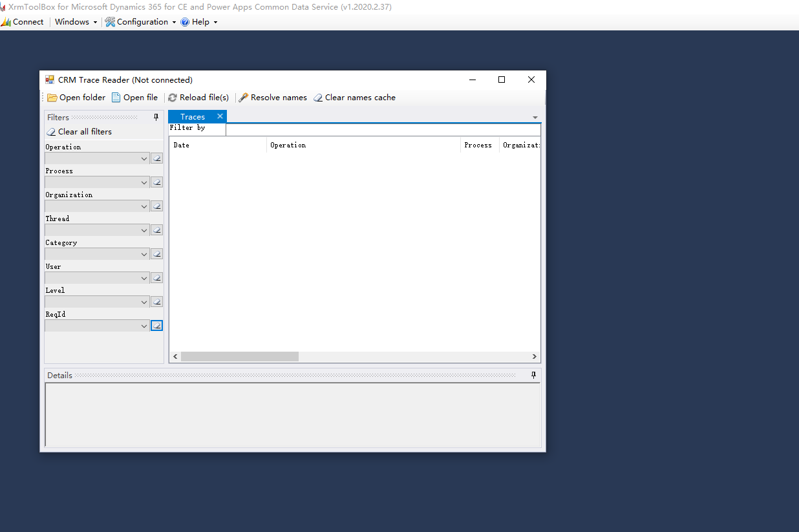Clear all filters in Filters panel
799x532 pixels.
point(79,132)
